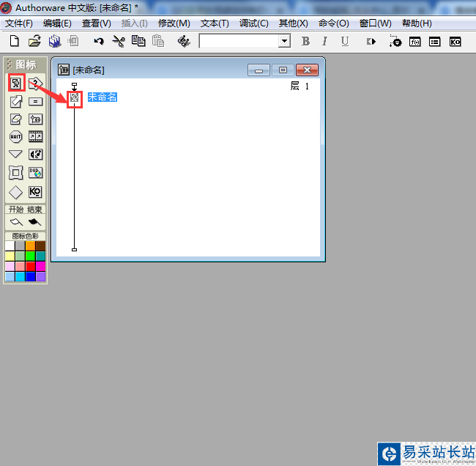
Task: Click the design window title icon
Action: pos(64,70)
